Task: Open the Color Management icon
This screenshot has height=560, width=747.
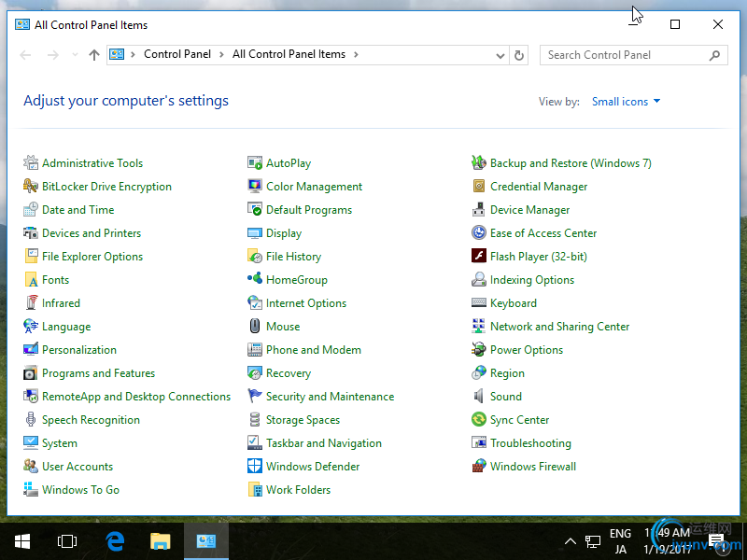Action: 255,186
